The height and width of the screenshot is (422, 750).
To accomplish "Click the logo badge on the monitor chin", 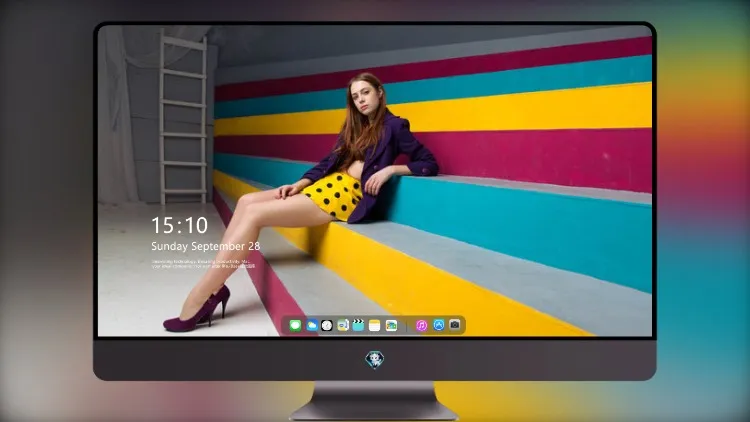I will point(375,359).
